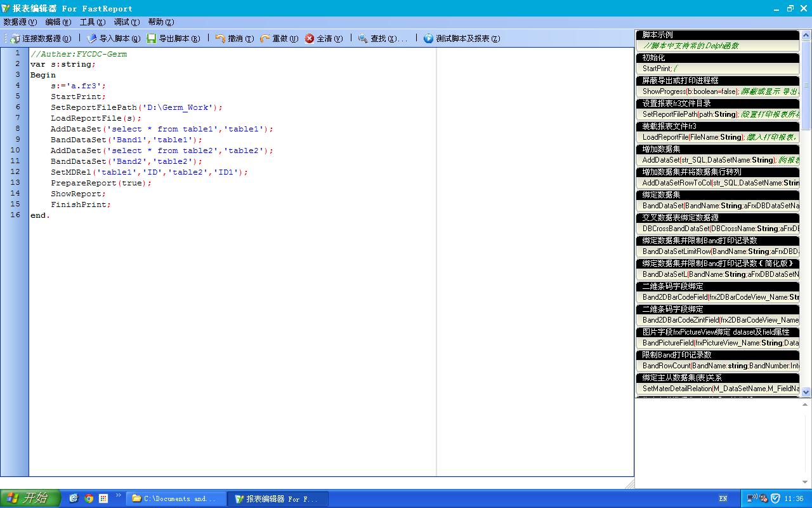Click the EN language indicator

[723, 498]
